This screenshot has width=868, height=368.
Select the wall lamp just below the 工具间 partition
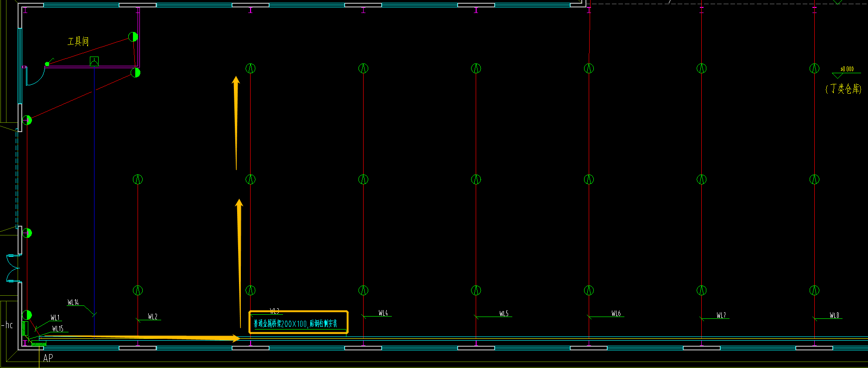click(x=135, y=72)
